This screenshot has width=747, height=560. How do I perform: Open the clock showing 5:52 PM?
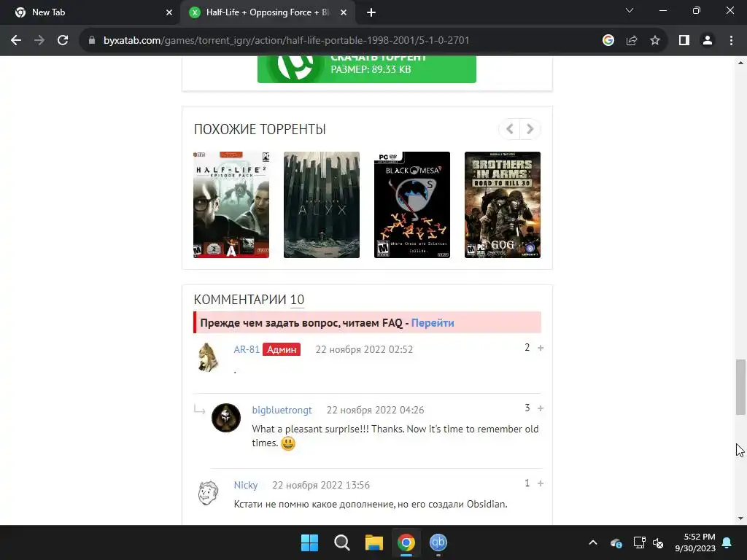point(695,542)
